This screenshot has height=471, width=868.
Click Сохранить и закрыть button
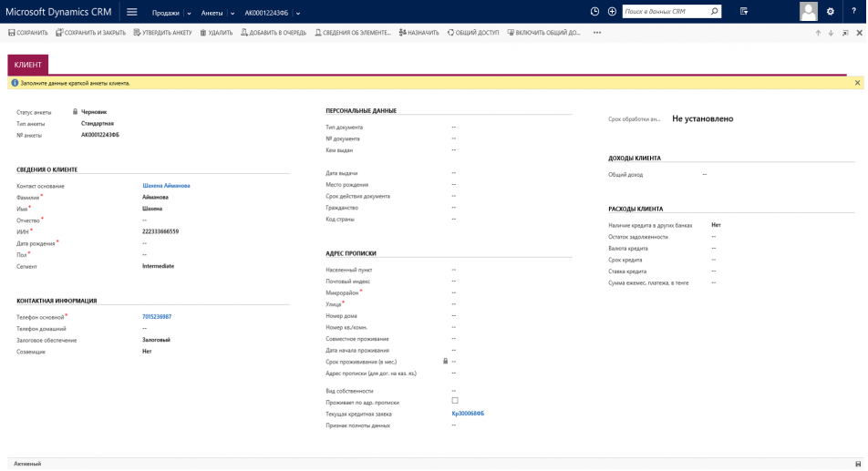(x=90, y=33)
